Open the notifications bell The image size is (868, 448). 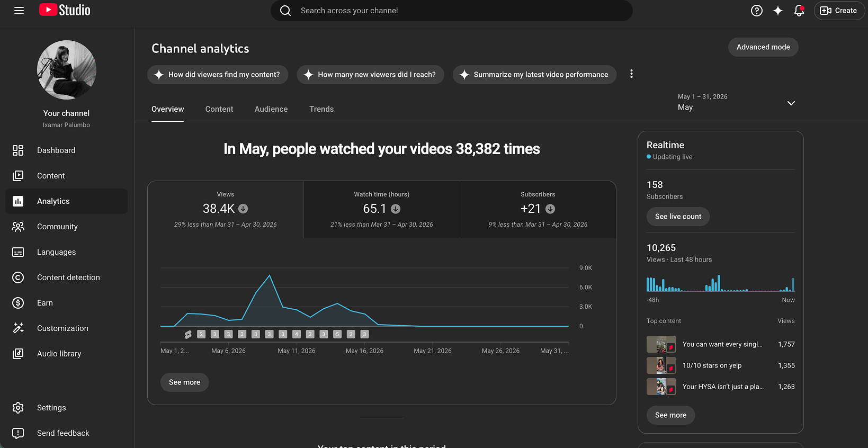(799, 11)
